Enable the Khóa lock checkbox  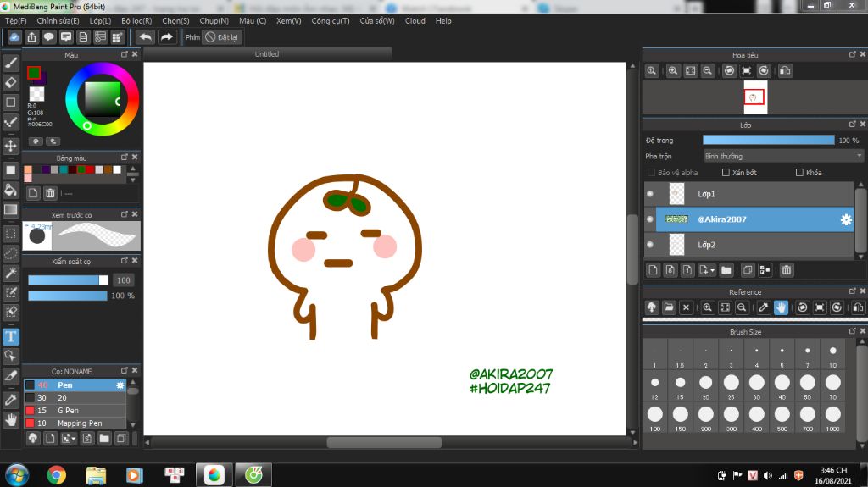pyautogui.click(x=799, y=173)
